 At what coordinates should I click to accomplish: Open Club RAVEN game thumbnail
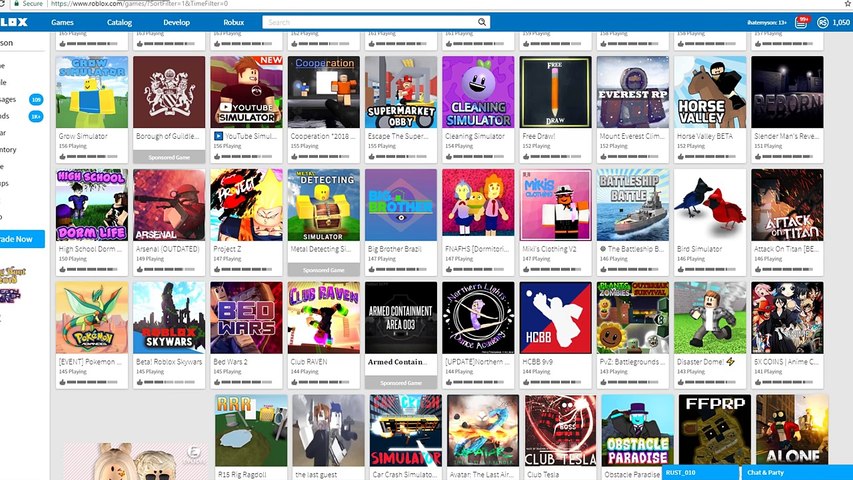(324, 318)
